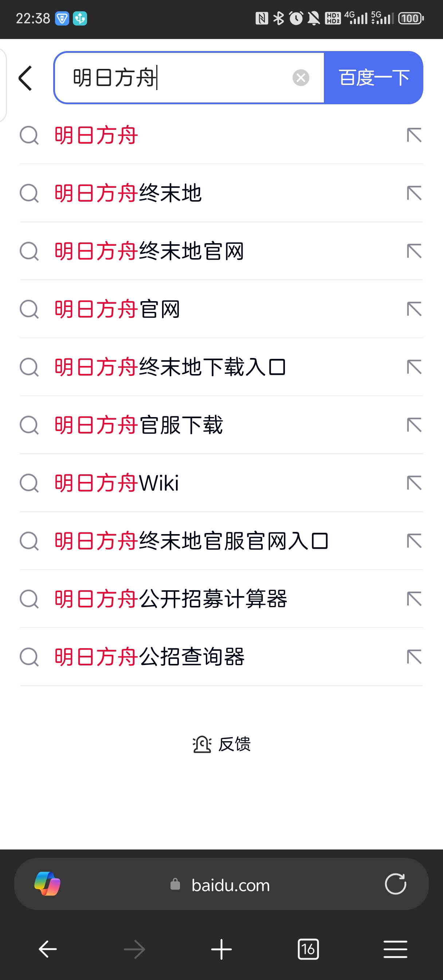Viewport: 443px width, 980px height.
Task: Go back with browser back arrow
Action: [x=48, y=949]
